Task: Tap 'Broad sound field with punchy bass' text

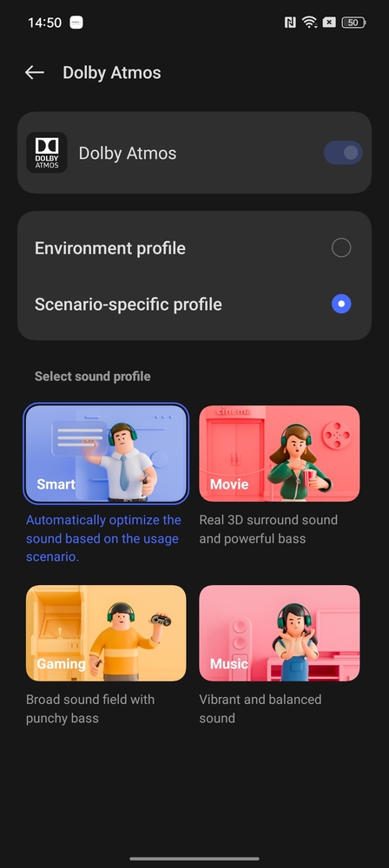Action: [x=90, y=709]
